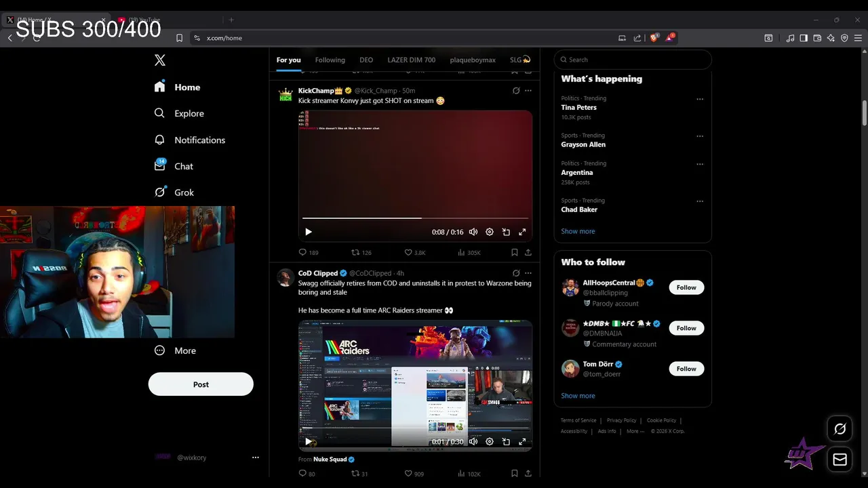Open ARC Raiders video settings gear

pos(490,441)
